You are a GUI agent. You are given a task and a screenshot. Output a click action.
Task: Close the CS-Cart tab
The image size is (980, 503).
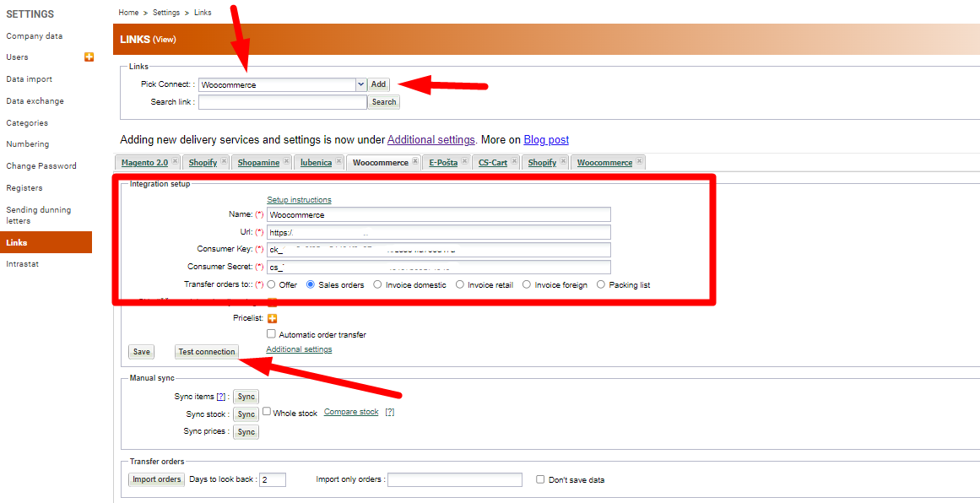[x=514, y=161]
